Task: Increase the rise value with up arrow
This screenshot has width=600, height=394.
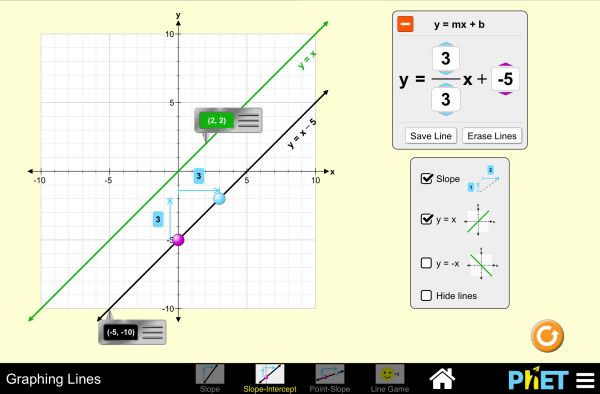Action: click(446, 44)
